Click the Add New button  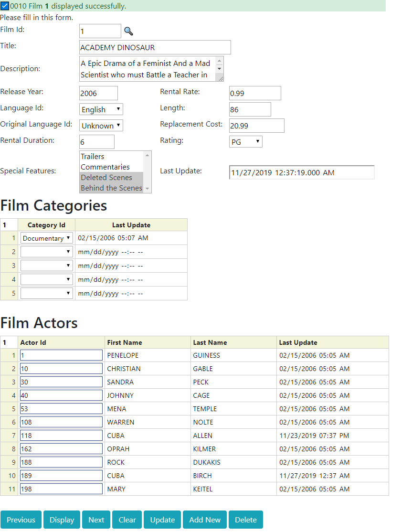click(x=205, y=520)
